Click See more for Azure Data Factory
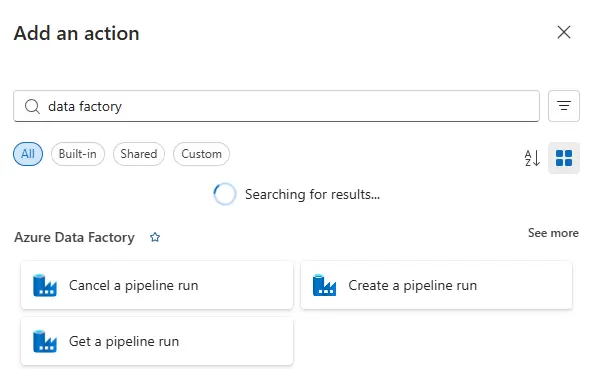 553,233
